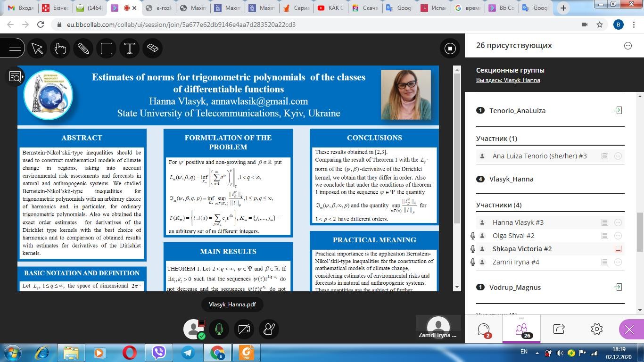The image size is (644, 362).
Task: Open attendee controls for Olga Shvai #2
Action: tap(618, 236)
